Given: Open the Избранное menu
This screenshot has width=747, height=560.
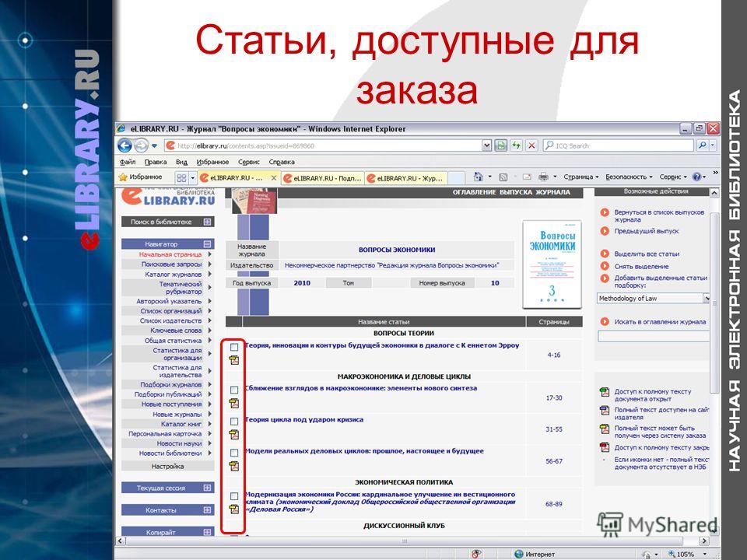Looking at the screenshot, I should pos(212,162).
